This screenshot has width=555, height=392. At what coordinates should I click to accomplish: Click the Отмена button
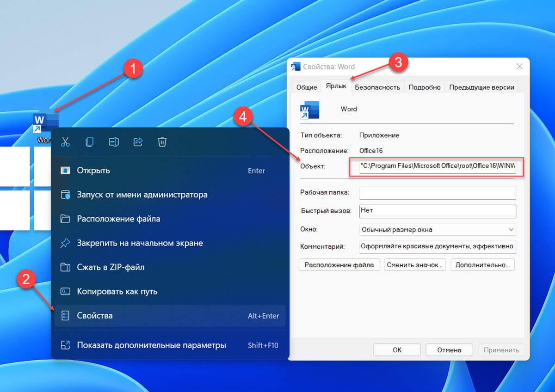pos(449,350)
